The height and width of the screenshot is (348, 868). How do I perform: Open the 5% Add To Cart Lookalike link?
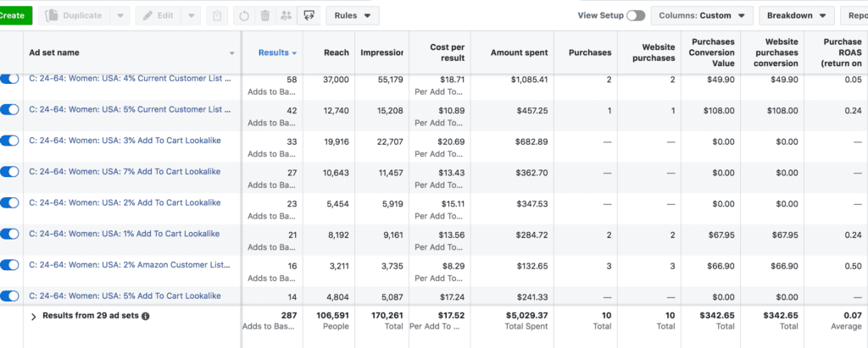pyautogui.click(x=125, y=296)
